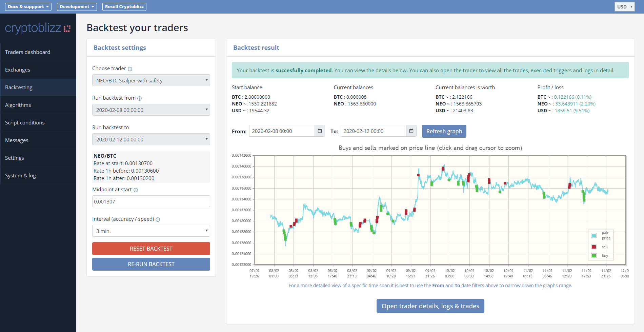Click the Rate at start: 0.00130700 text
The width and height of the screenshot is (644, 332).
coord(123,163)
